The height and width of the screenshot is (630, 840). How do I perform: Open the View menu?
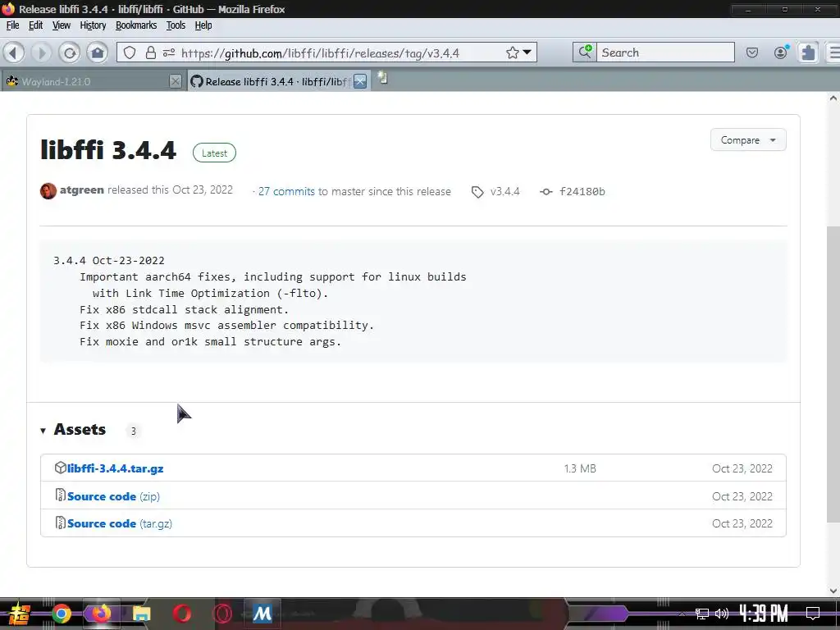tap(61, 25)
